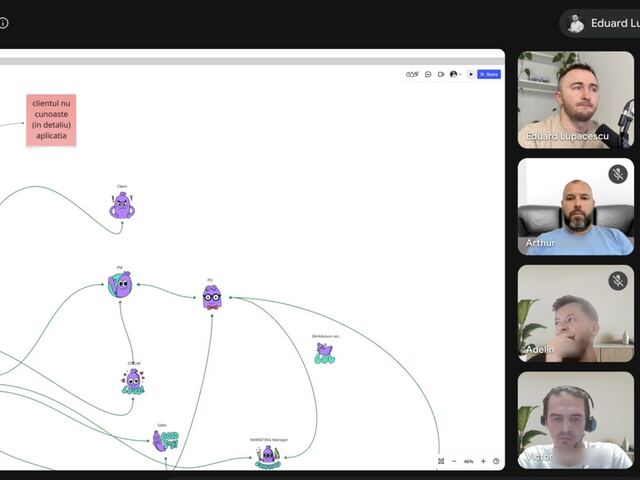Select Adelin's video tile

(x=576, y=313)
